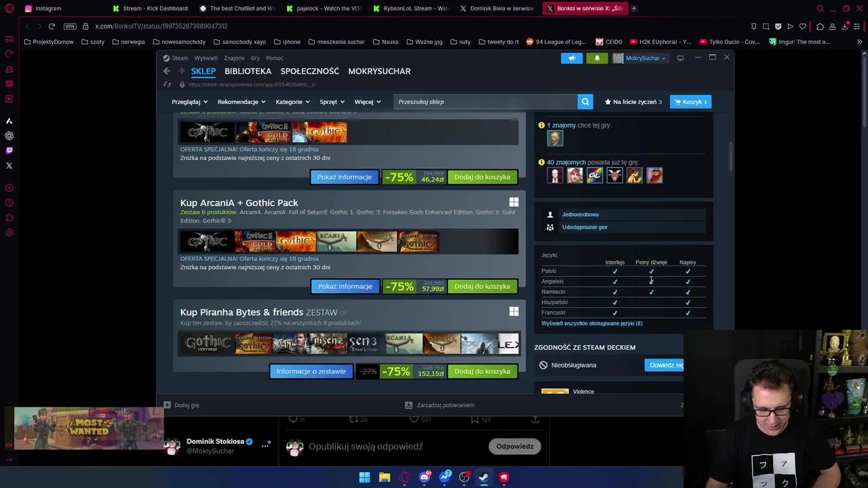Open the wishlist star 'Na liście życzeń'
Viewport: 868px width, 488px height.
[x=633, y=102]
